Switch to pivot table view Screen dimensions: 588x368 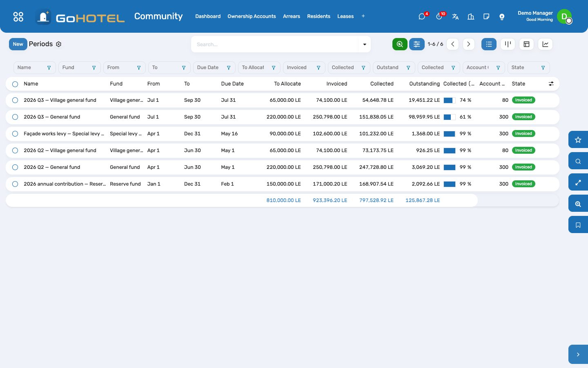click(526, 44)
